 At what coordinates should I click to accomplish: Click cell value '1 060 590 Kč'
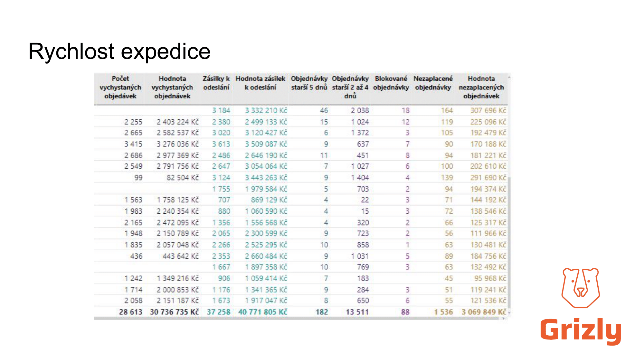point(266,211)
